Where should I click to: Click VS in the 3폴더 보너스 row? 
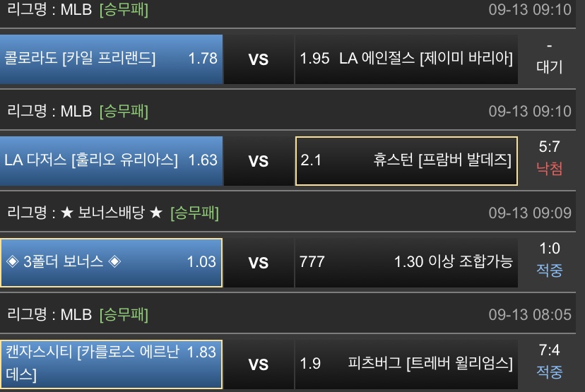pyautogui.click(x=259, y=263)
